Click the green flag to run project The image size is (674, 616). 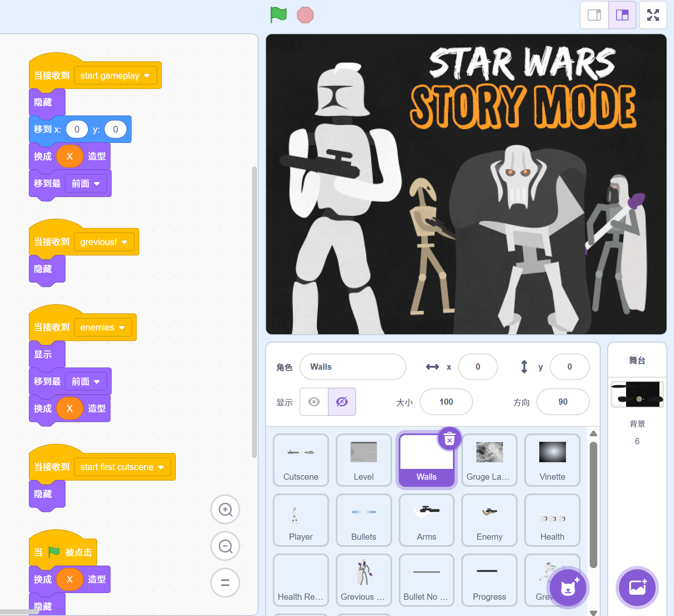[278, 15]
